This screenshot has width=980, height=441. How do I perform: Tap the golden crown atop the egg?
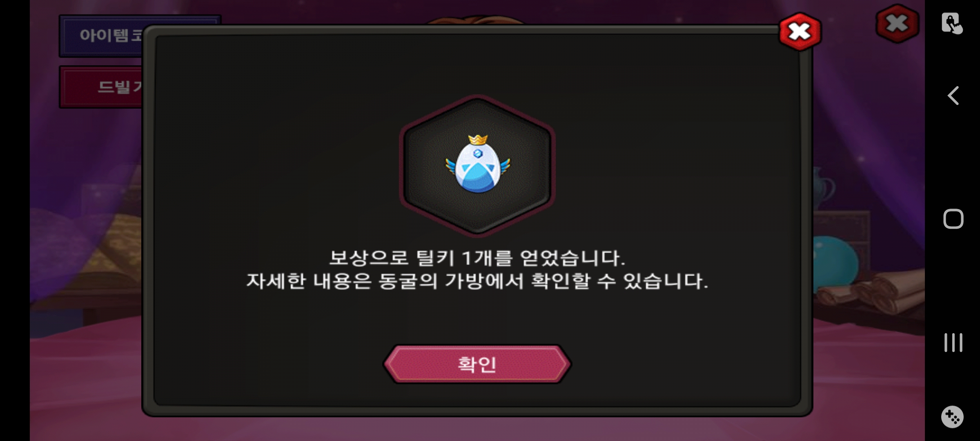478,140
